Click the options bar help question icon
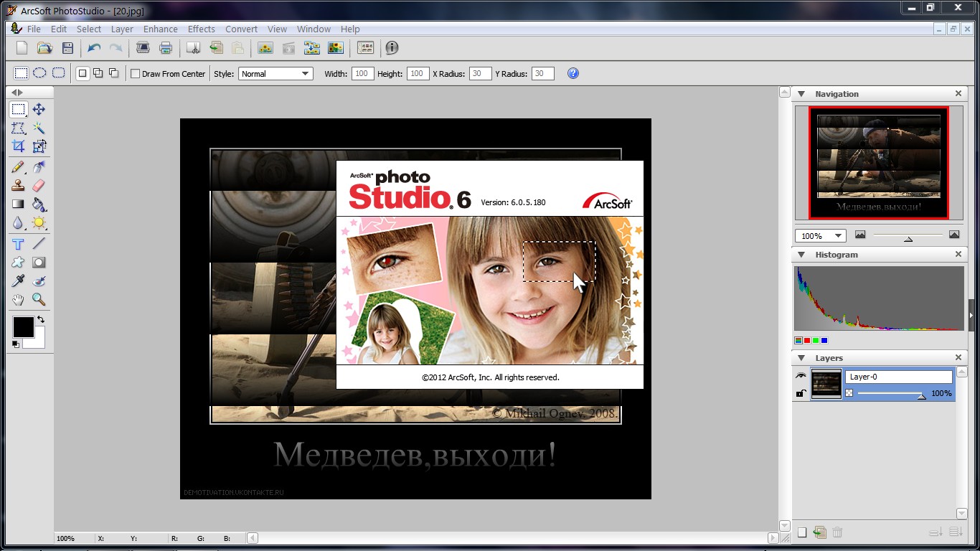Image resolution: width=980 pixels, height=551 pixels. [x=573, y=73]
